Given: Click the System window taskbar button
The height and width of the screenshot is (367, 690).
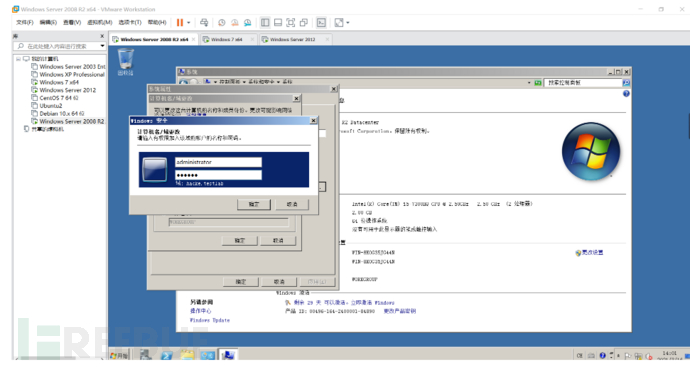Looking at the screenshot, I should click(x=228, y=355).
